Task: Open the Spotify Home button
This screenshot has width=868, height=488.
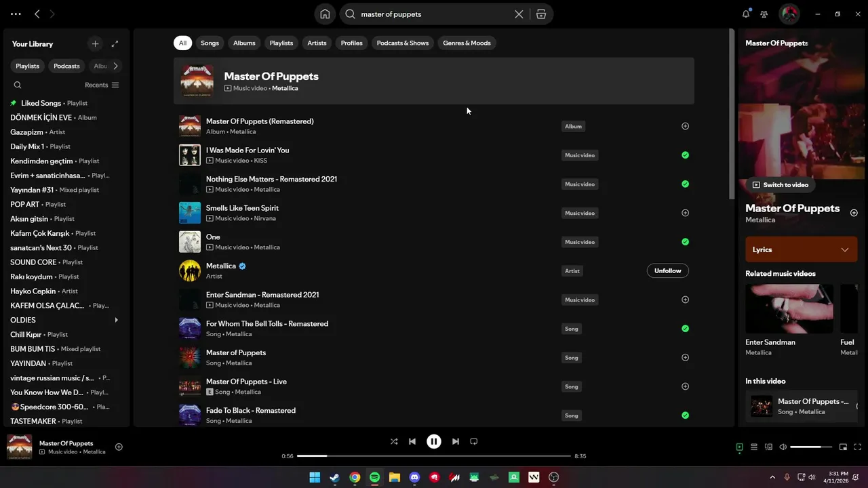Action: 325,14
